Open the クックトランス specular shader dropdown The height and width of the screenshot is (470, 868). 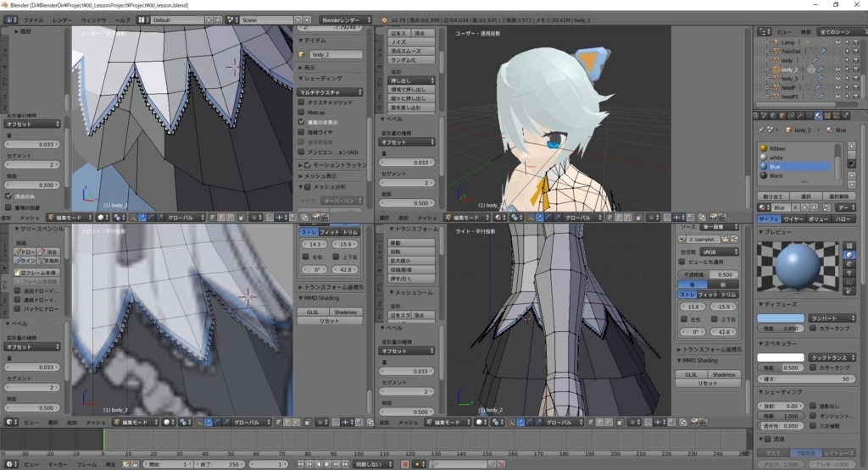click(x=832, y=357)
